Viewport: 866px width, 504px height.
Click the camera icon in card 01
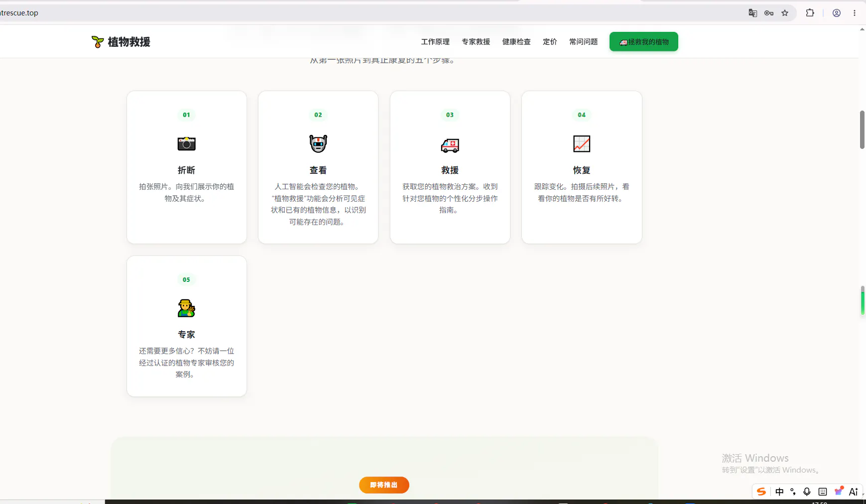tap(187, 144)
